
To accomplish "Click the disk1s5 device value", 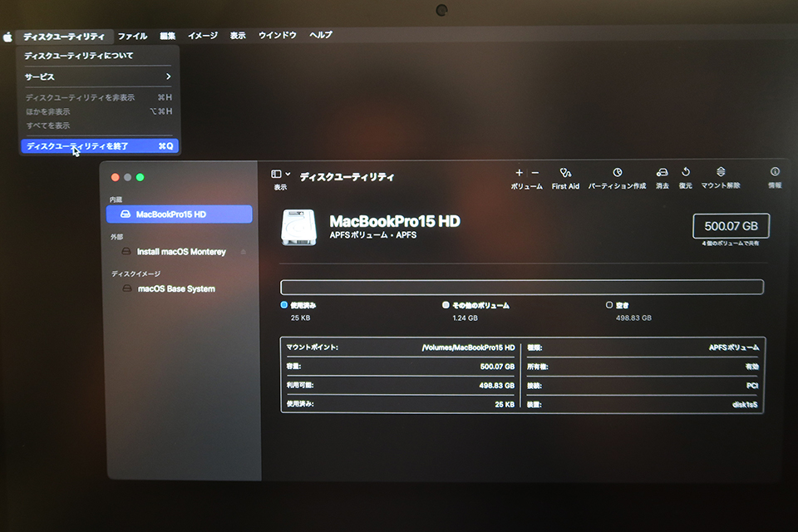I will [x=745, y=405].
